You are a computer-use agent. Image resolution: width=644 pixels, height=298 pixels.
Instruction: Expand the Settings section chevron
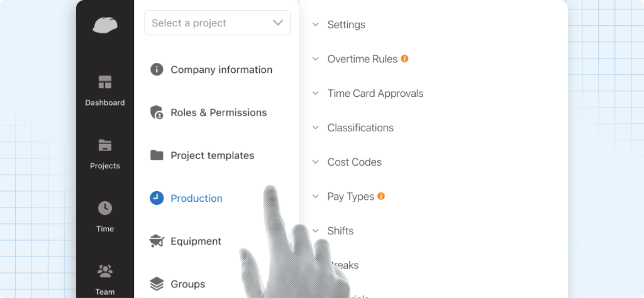click(x=316, y=25)
